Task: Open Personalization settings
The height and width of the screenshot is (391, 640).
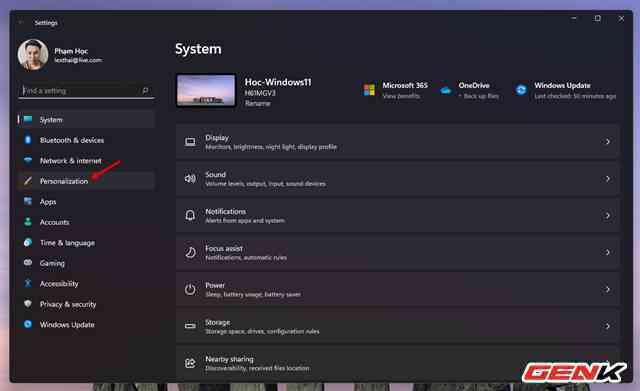Action: [86, 181]
